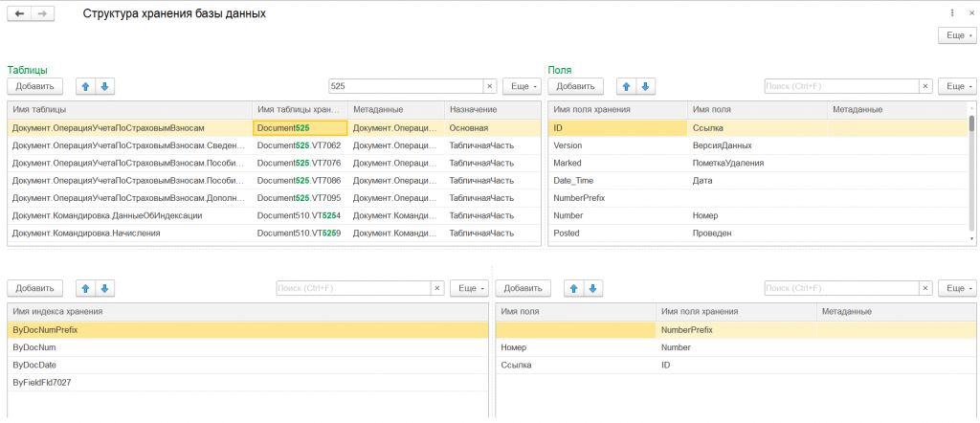Move field row up in Поля
The image size is (980, 423).
click(x=626, y=86)
